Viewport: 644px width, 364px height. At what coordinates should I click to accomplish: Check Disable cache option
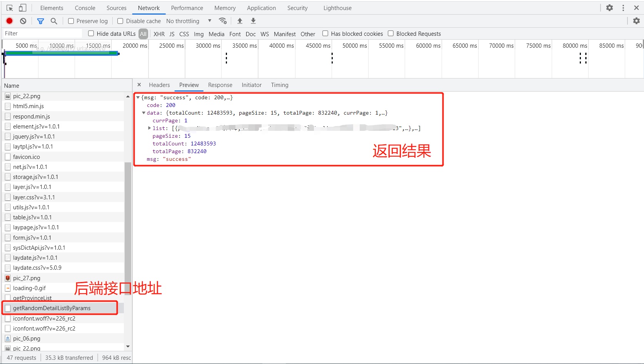coord(120,21)
